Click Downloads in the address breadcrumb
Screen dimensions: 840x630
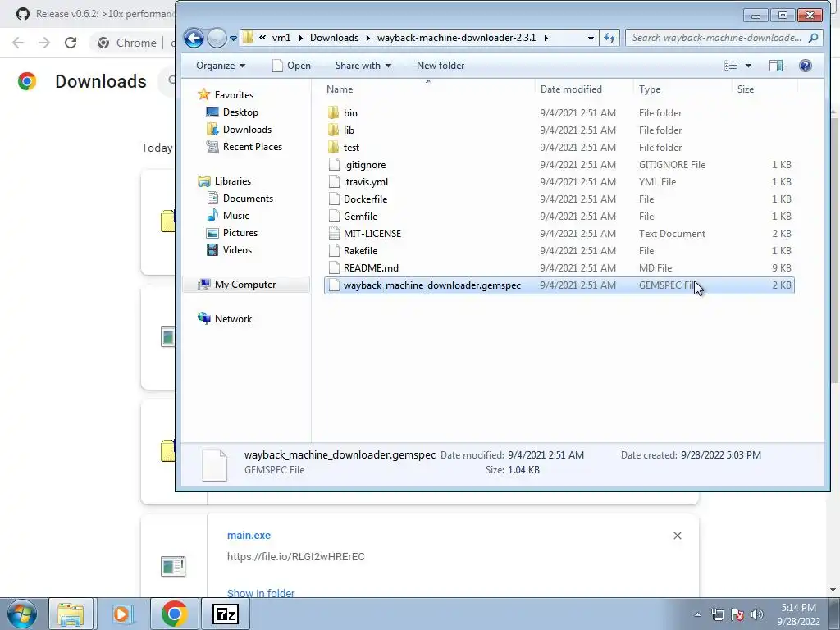tap(335, 38)
